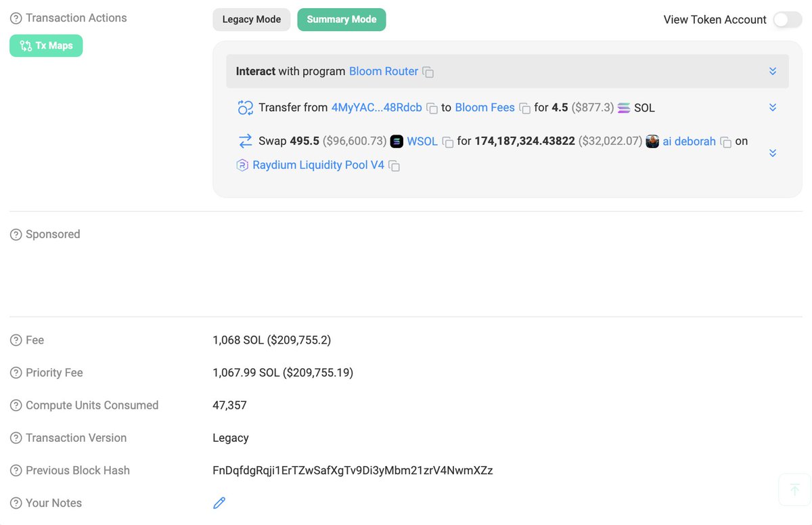The height and width of the screenshot is (525, 812).
Task: Toggle View Token Account switch
Action: [788, 20]
